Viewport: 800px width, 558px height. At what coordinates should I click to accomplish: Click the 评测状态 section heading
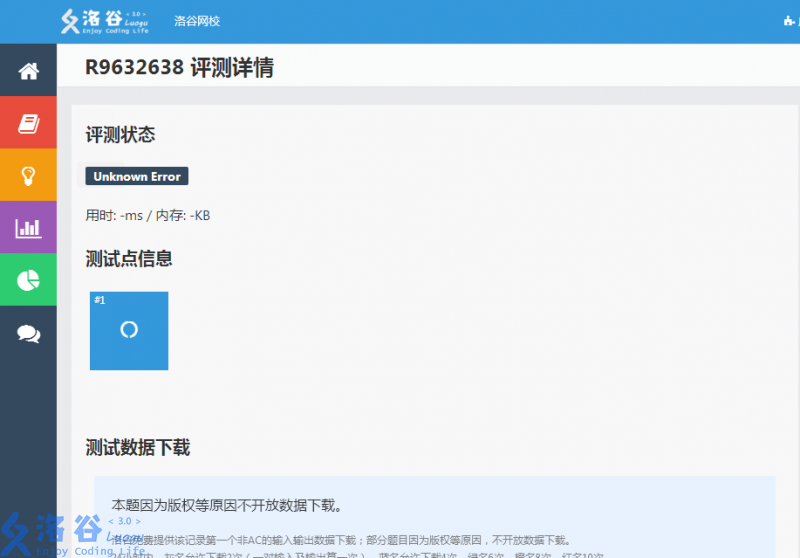pyautogui.click(x=120, y=135)
